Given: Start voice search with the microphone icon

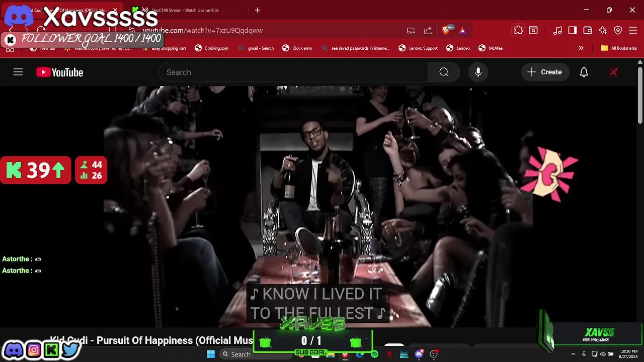Looking at the screenshot, I should point(478,72).
